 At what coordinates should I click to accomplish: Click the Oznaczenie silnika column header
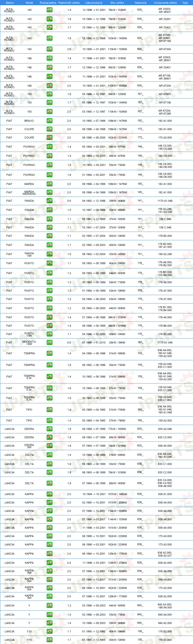165,3
